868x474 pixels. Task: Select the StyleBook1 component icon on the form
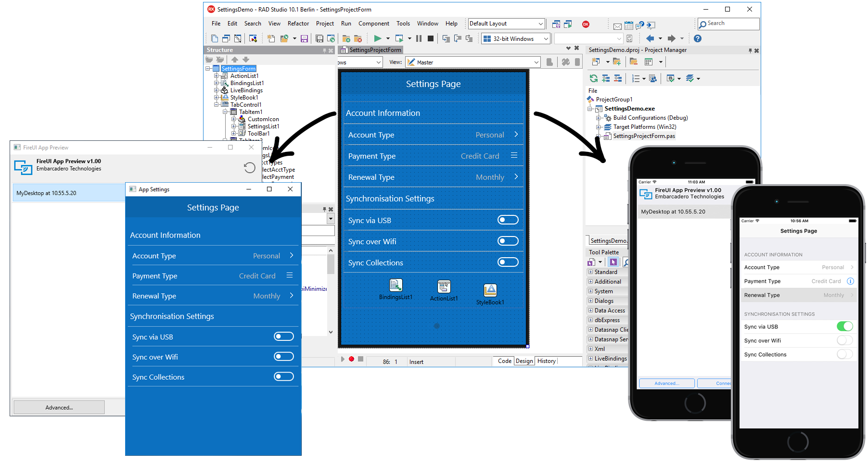[490, 290]
